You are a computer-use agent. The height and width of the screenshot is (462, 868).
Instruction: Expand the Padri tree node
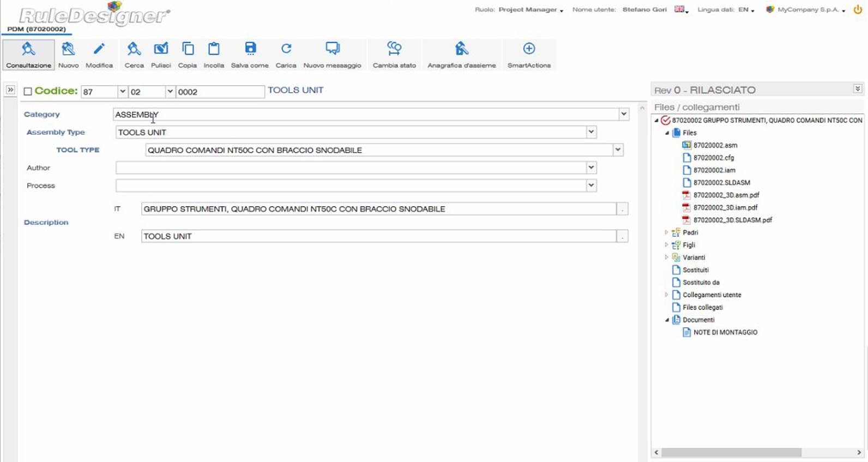click(x=666, y=232)
